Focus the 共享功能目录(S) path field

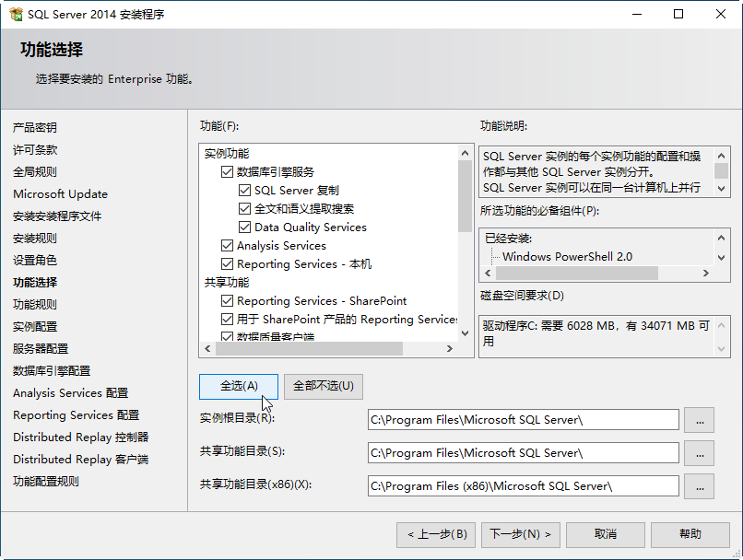coord(524,453)
